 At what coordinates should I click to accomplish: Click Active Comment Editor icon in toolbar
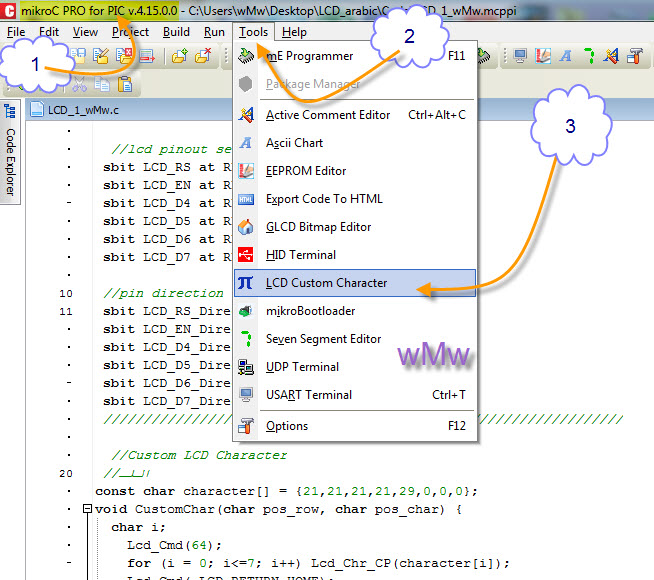(611, 55)
